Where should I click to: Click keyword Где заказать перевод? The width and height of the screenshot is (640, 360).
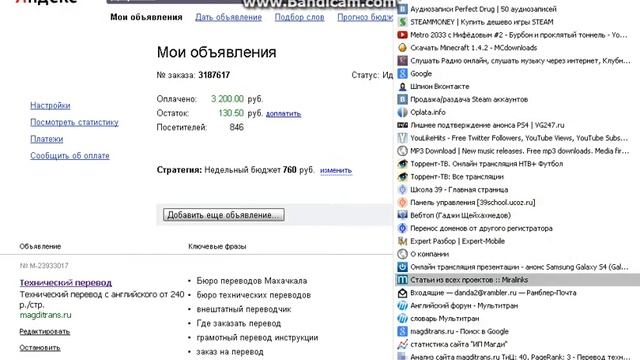tap(238, 324)
